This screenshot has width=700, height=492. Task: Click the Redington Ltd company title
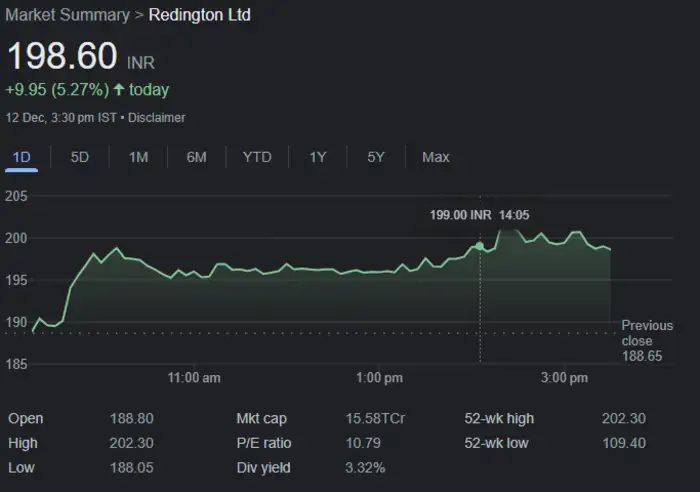(x=200, y=15)
